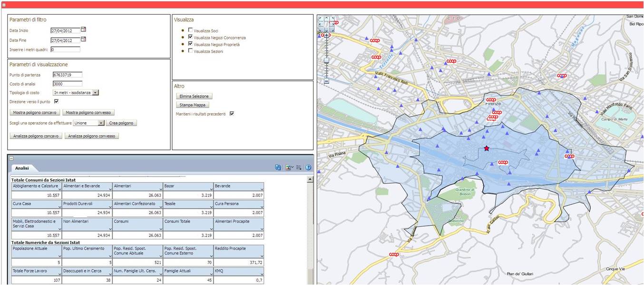
Task: Click the red star marker on map
Action: [x=487, y=149]
